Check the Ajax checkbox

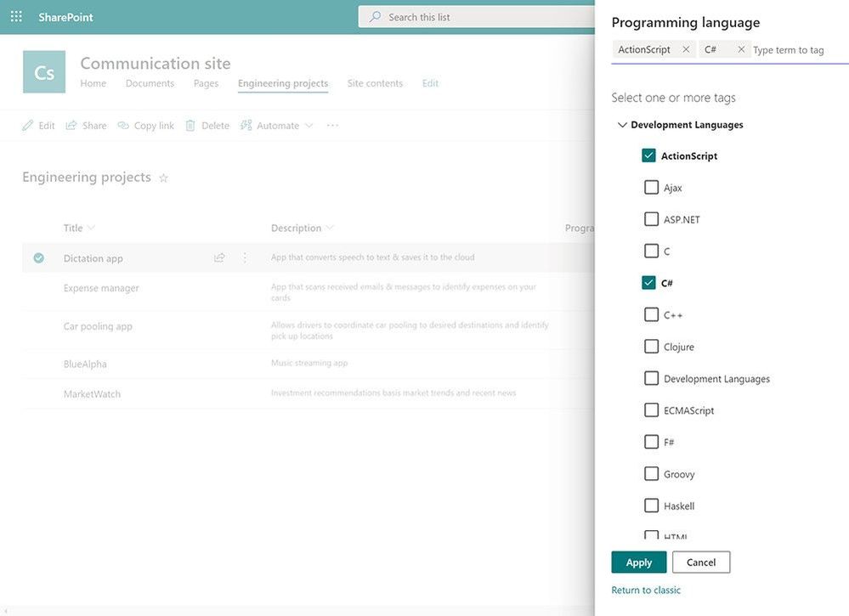(x=651, y=187)
